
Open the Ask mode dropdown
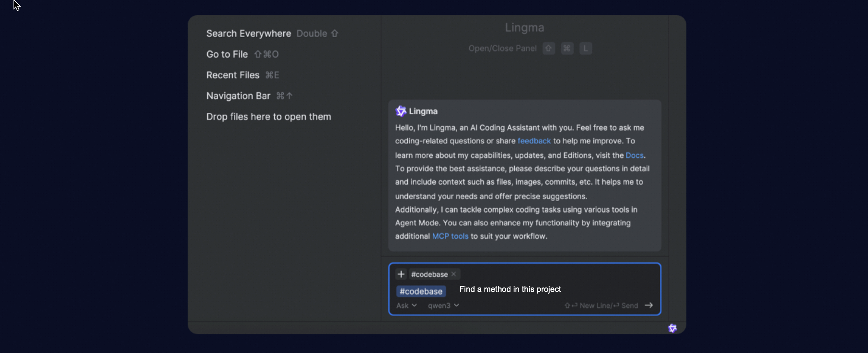click(x=406, y=305)
